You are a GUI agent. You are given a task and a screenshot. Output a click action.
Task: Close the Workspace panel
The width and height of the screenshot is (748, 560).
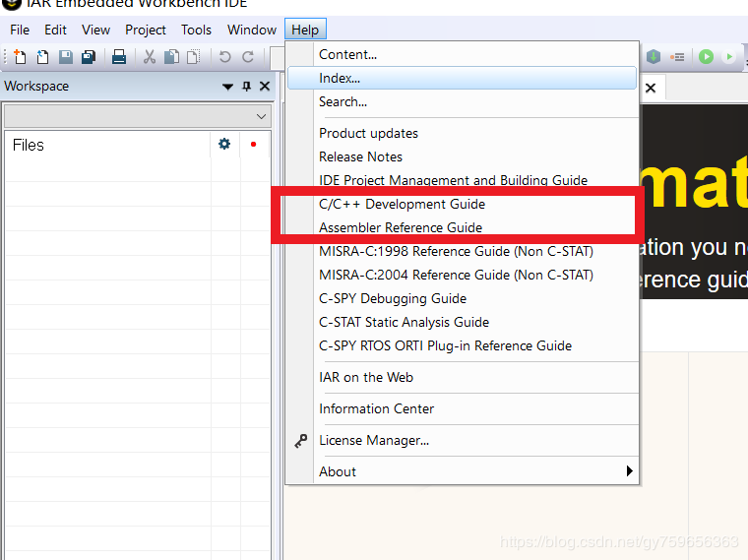click(x=264, y=87)
